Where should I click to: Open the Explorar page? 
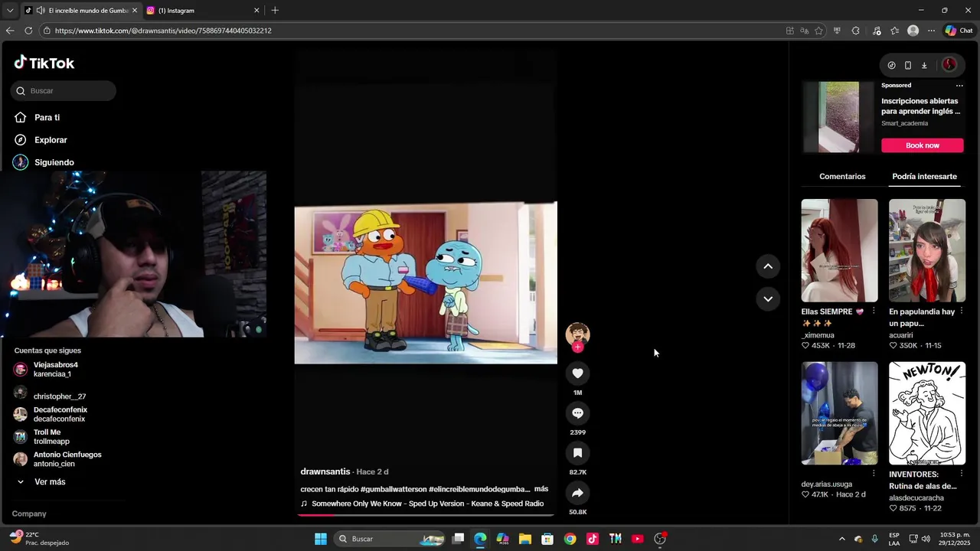point(42,140)
